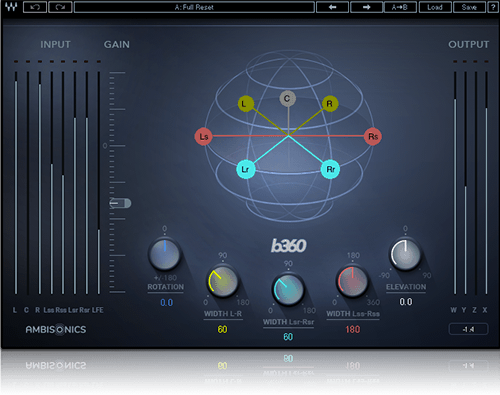Click the AMBISONICS label
Image resolution: width=500 pixels, height=395 pixels.
(56, 329)
